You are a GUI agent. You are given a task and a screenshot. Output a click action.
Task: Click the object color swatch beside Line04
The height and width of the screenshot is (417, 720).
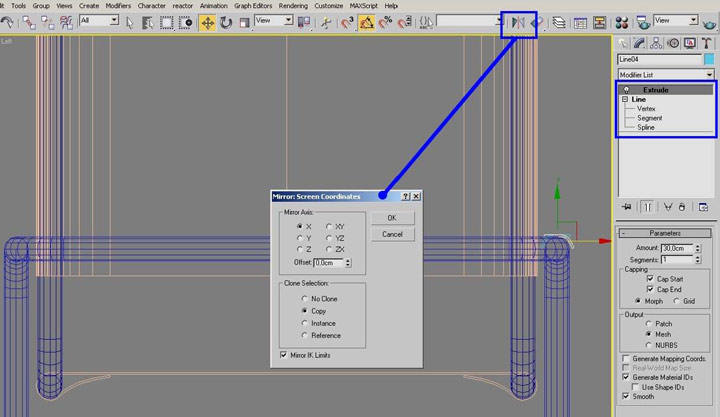point(709,60)
